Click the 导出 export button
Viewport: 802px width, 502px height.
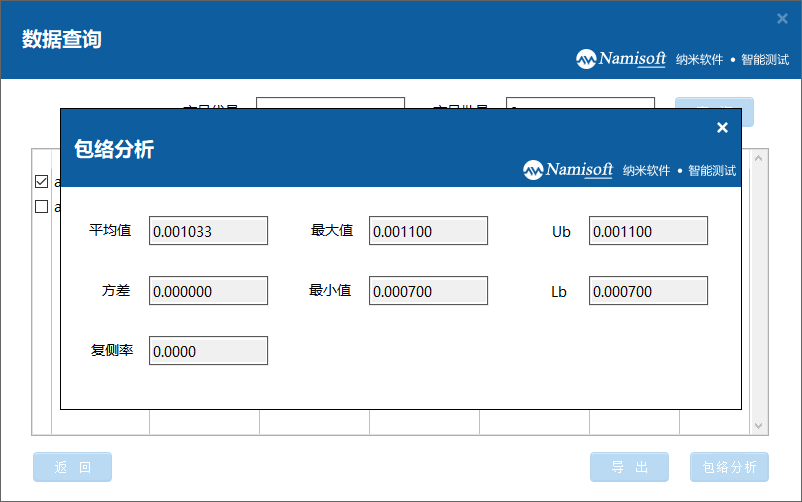click(x=629, y=467)
